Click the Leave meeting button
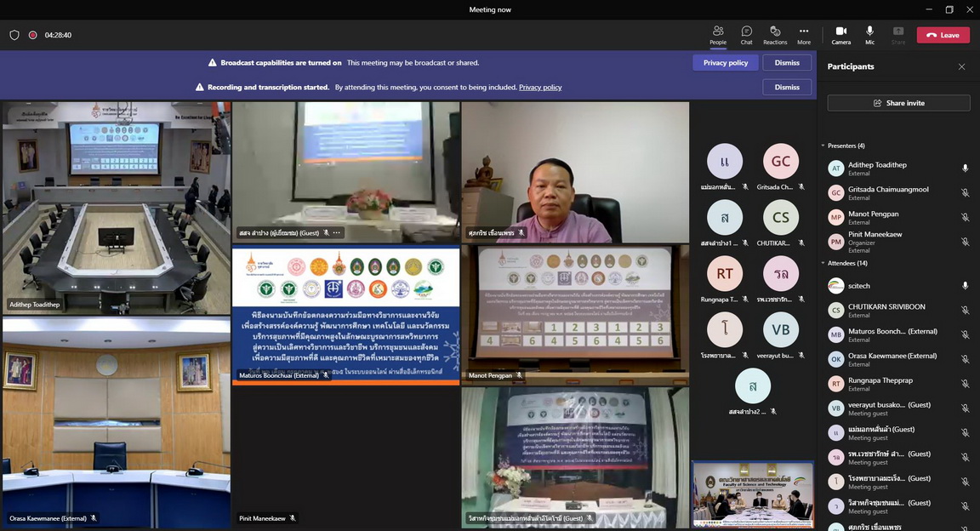Viewport: 980px width, 531px height. point(943,35)
